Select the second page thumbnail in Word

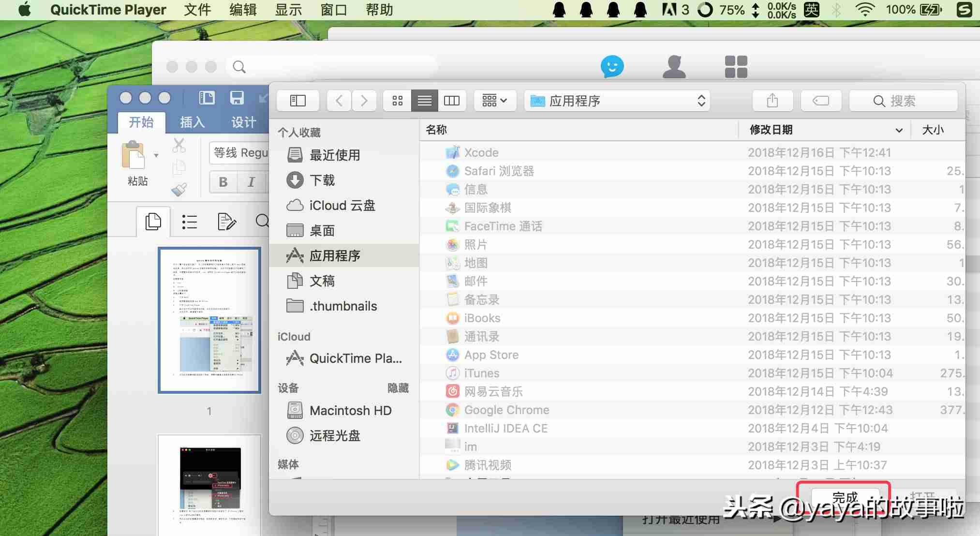209,485
